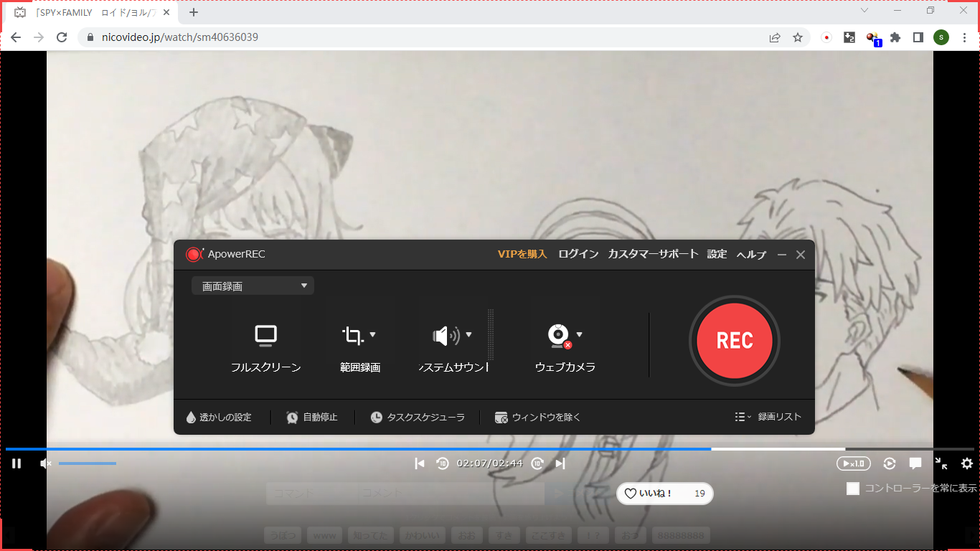The height and width of the screenshot is (551, 980).
Task: Click the faded command (コマンド) input field
Action: pyautogui.click(x=311, y=494)
